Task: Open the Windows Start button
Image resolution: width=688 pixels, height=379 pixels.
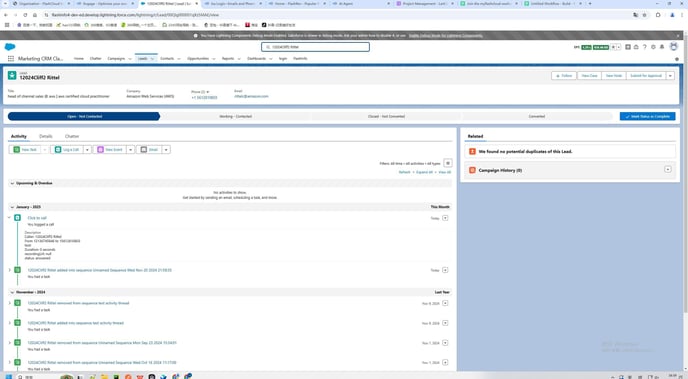Action: (8, 376)
